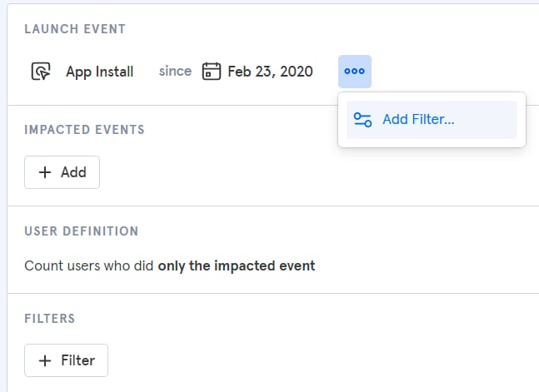The image size is (539, 392).
Task: Click the USER DEFINITION section heading
Action: 81,231
